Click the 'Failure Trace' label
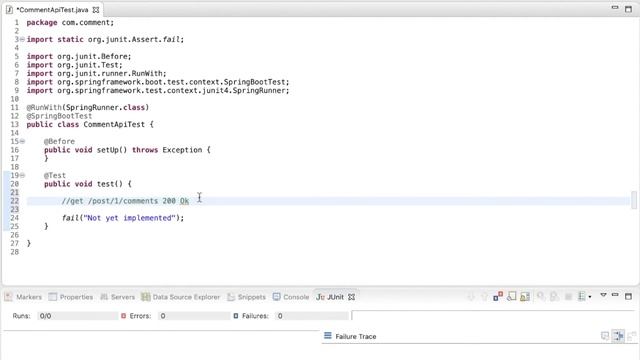The height and width of the screenshot is (360, 640). pyautogui.click(x=356, y=336)
